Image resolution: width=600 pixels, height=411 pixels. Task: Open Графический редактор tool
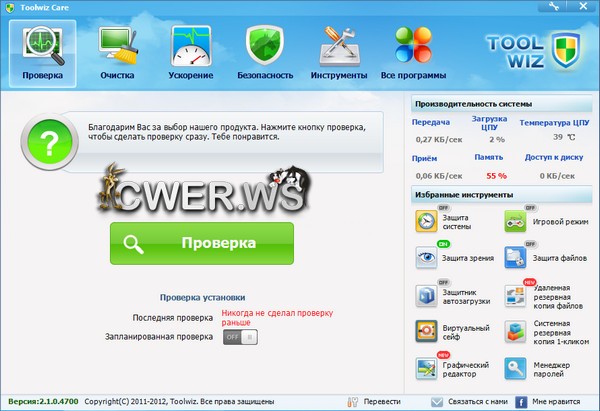[x=455, y=369]
